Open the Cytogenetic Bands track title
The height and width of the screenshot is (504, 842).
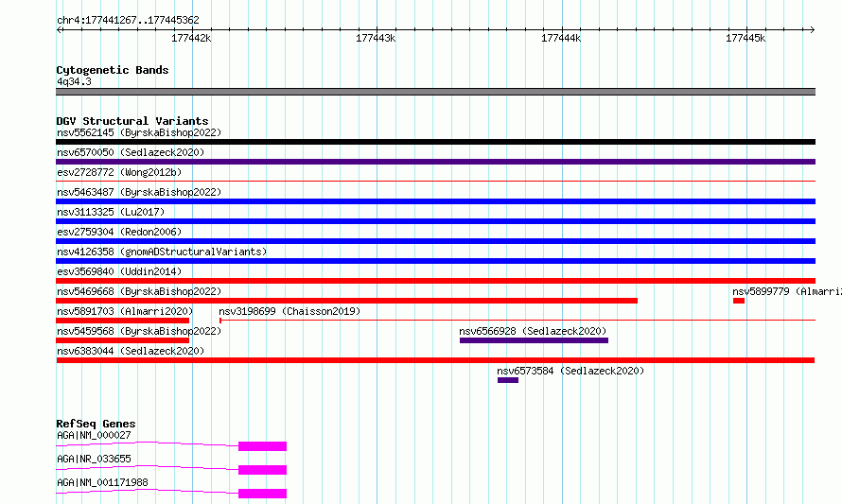click(x=113, y=70)
